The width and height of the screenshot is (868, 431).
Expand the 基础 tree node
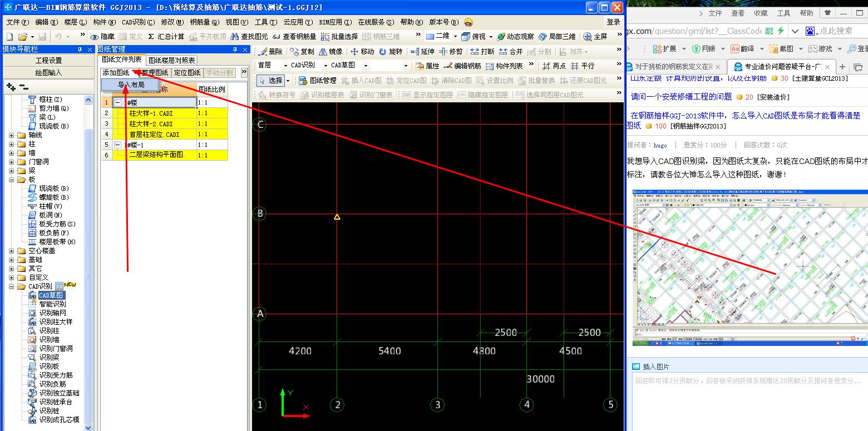point(12,260)
